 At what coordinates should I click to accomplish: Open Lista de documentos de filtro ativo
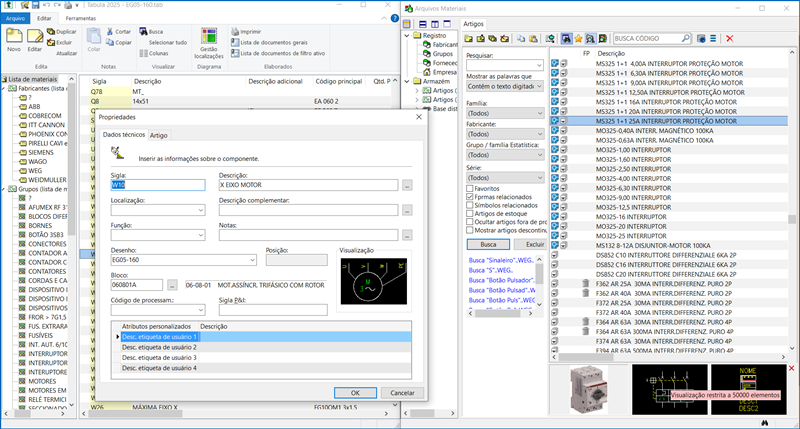click(278, 53)
